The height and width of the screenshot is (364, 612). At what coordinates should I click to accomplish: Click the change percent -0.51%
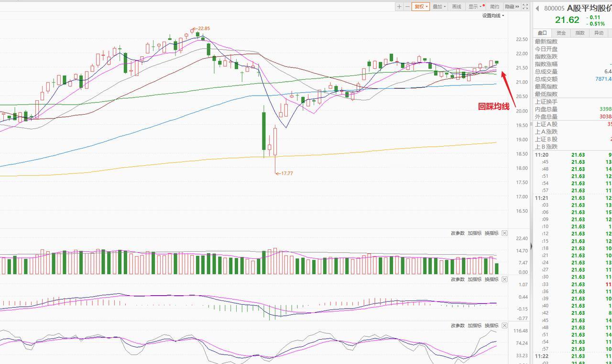pos(595,24)
